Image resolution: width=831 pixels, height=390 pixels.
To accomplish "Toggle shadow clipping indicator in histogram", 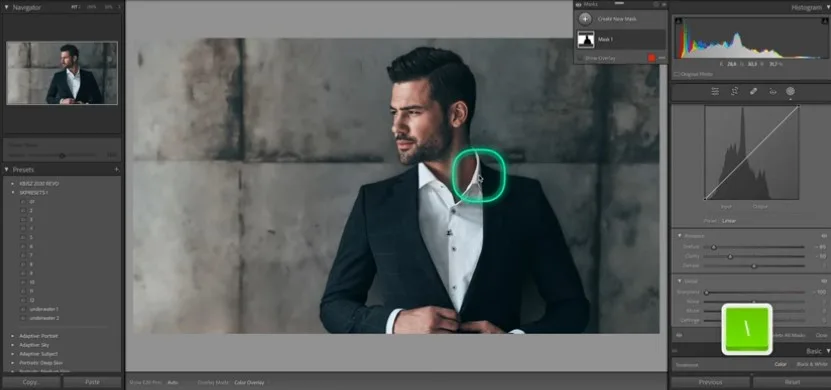I will tap(678, 21).
